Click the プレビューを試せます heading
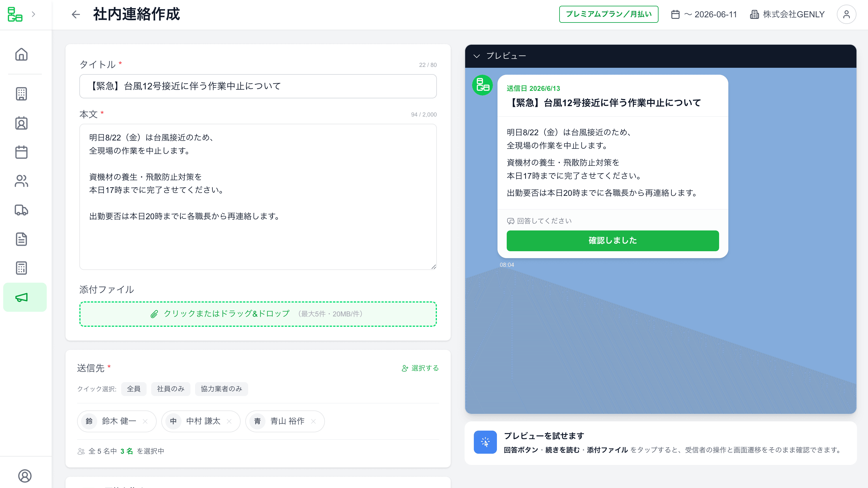Image resolution: width=868 pixels, height=488 pixels. click(x=544, y=436)
